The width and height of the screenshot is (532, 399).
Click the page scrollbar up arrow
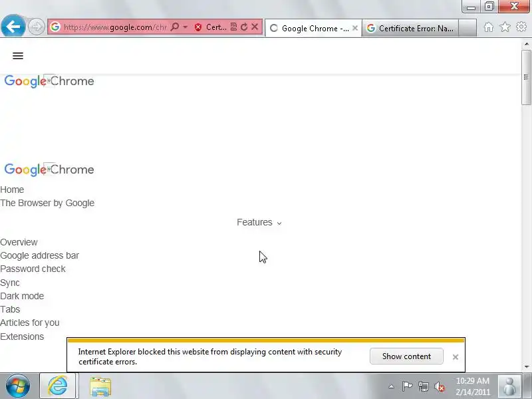(x=527, y=44)
